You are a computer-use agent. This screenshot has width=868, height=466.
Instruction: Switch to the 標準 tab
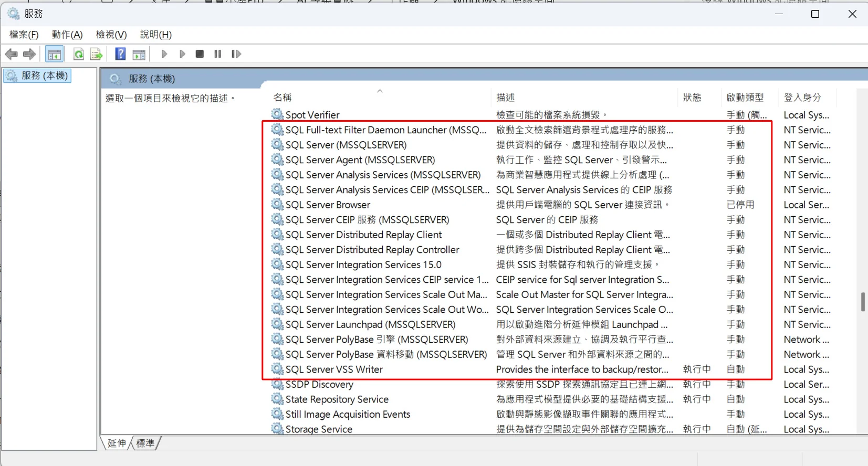click(x=145, y=443)
